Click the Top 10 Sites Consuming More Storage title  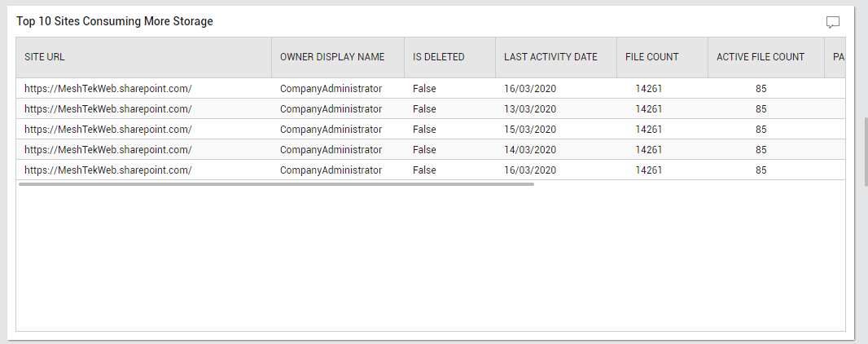(x=115, y=22)
